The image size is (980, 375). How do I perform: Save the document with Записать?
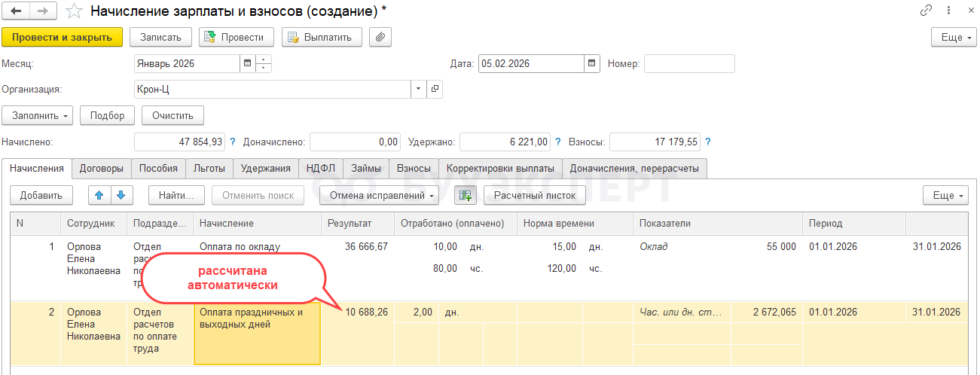161,37
